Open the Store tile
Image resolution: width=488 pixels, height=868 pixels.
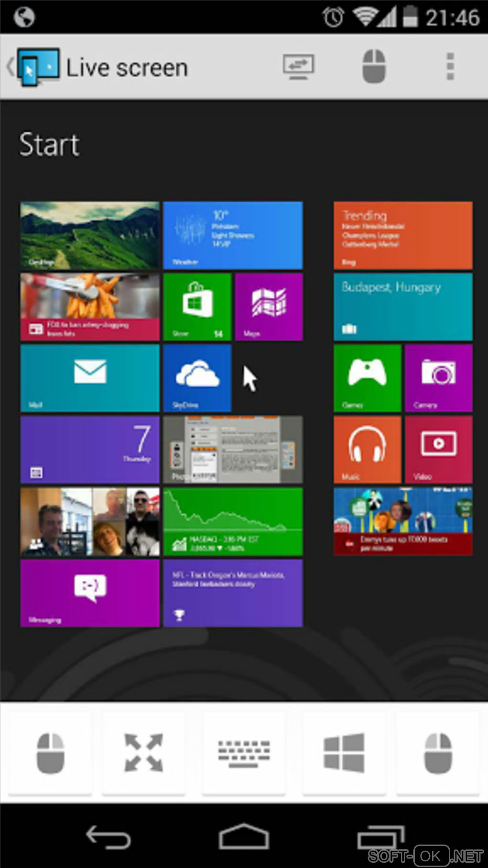pyautogui.click(x=197, y=307)
